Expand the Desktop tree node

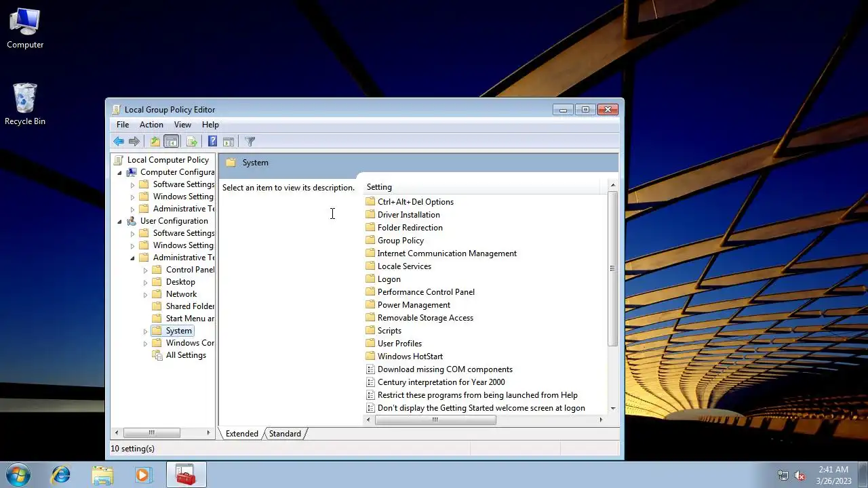pyautogui.click(x=145, y=282)
